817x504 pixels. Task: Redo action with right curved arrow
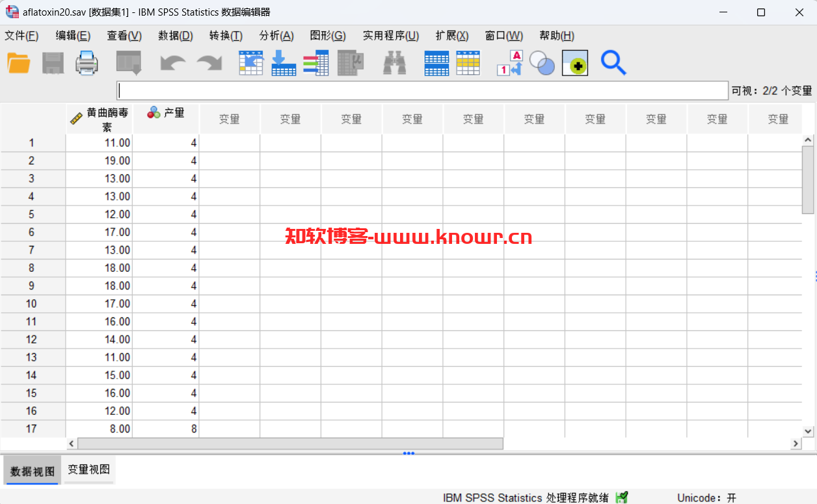pos(209,63)
